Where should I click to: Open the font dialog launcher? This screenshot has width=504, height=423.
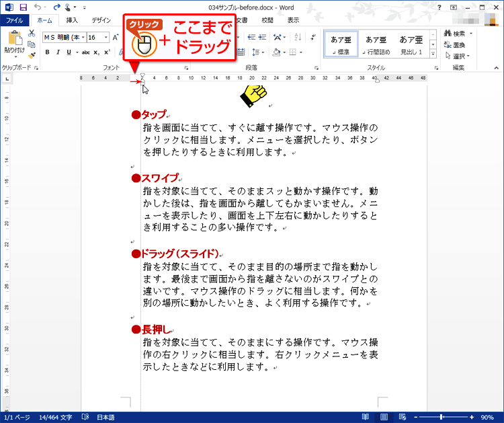pos(186,68)
